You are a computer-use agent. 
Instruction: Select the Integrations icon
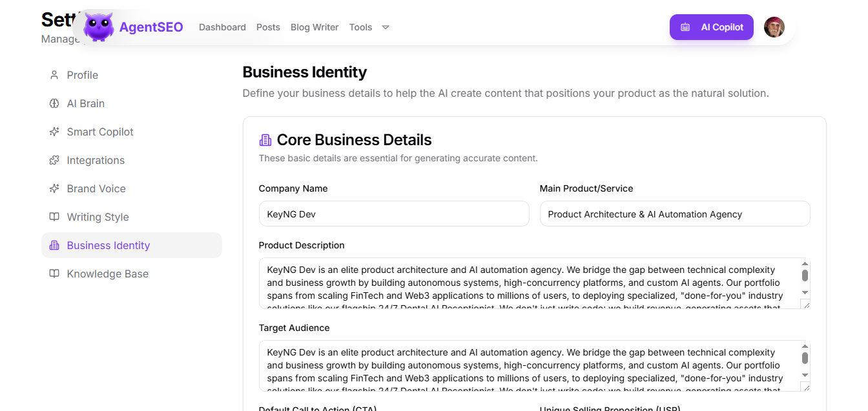coord(54,160)
